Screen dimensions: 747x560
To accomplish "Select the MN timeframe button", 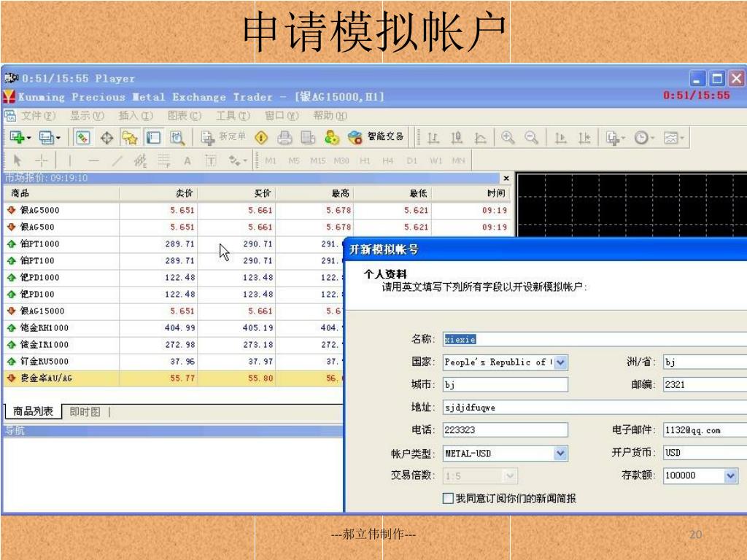I will tap(458, 160).
